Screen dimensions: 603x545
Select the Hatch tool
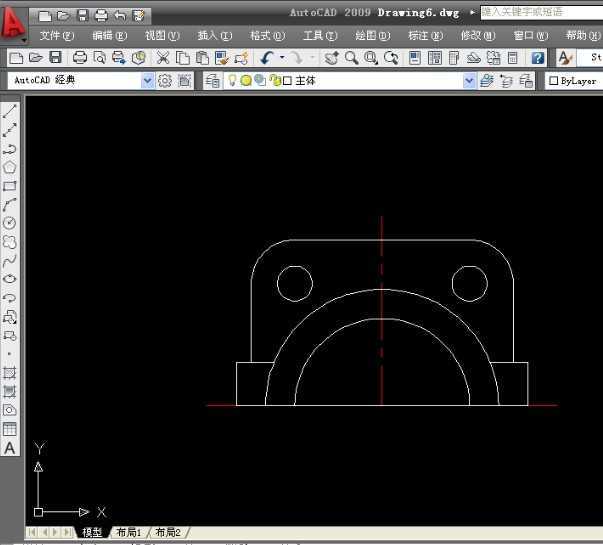point(10,373)
